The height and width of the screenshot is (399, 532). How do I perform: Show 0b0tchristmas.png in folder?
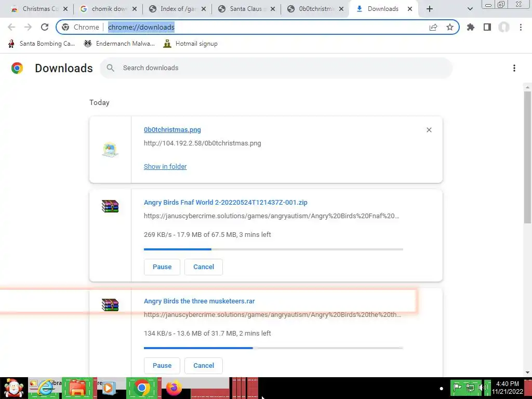point(165,167)
